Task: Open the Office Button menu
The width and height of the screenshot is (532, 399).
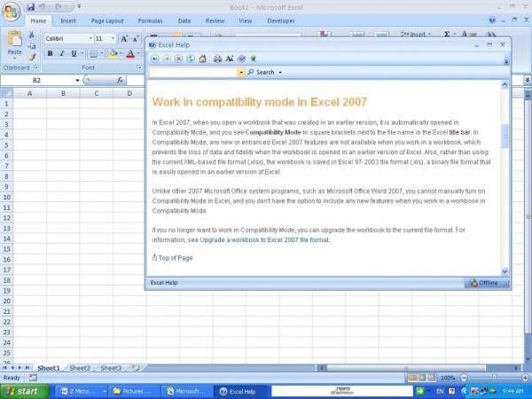Action: point(12,12)
